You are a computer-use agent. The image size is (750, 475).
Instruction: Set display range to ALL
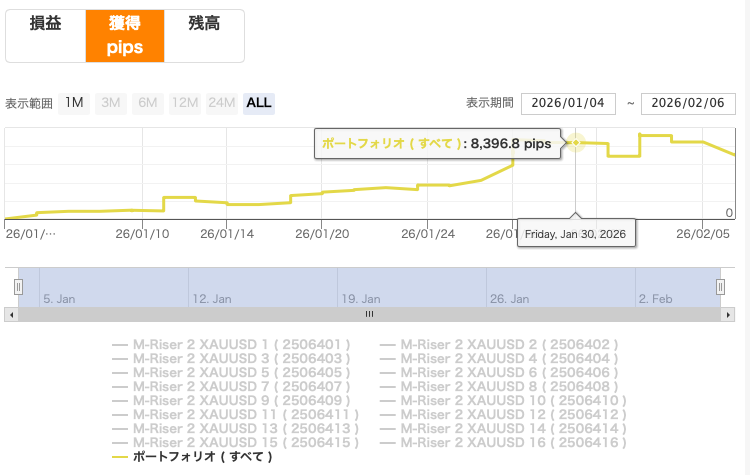pyautogui.click(x=258, y=103)
